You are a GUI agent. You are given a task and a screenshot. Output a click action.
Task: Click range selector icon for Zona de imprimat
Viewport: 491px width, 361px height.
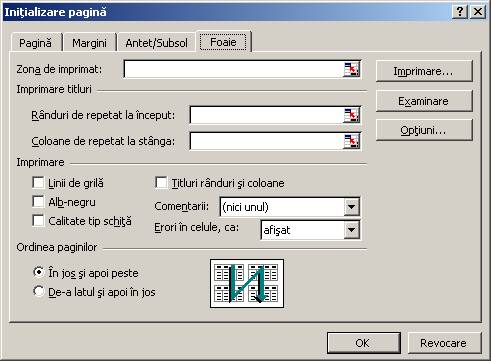351,69
